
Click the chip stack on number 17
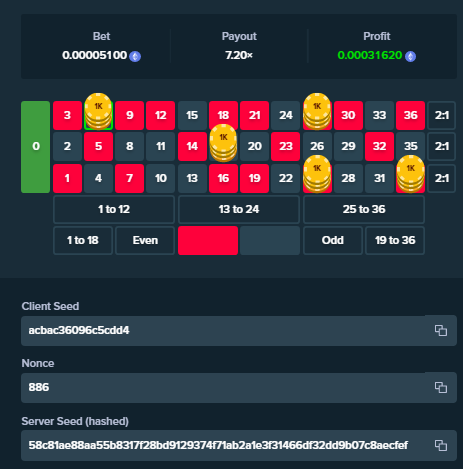pos(223,143)
